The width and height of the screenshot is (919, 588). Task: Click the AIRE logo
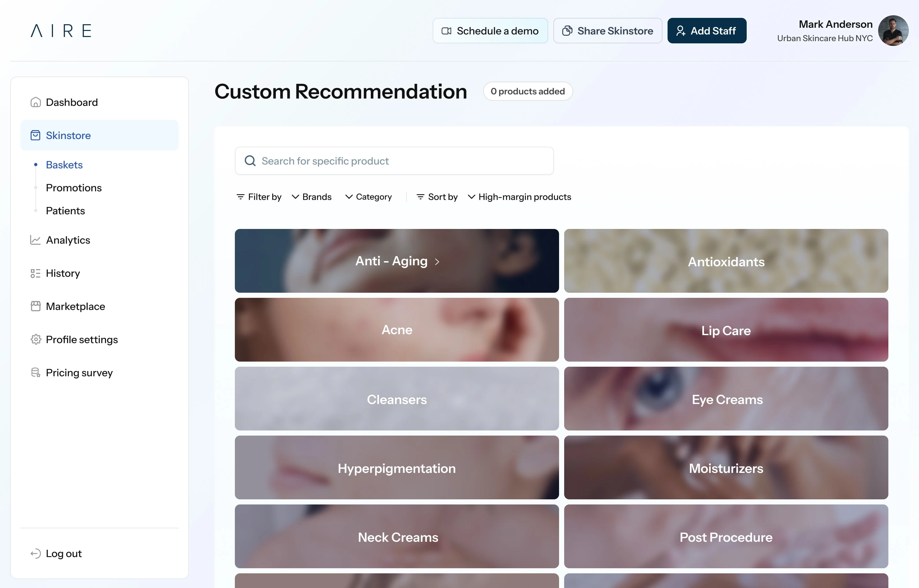(x=61, y=31)
